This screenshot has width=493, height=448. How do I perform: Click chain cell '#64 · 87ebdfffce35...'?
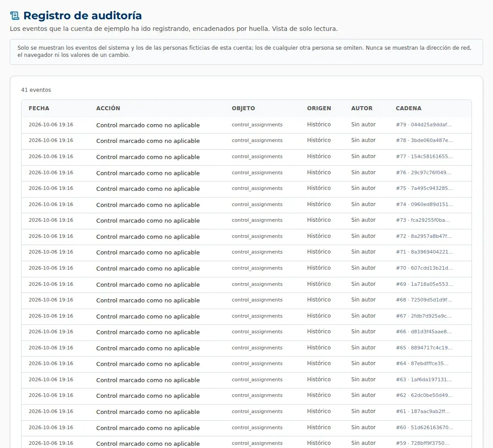coord(422,363)
